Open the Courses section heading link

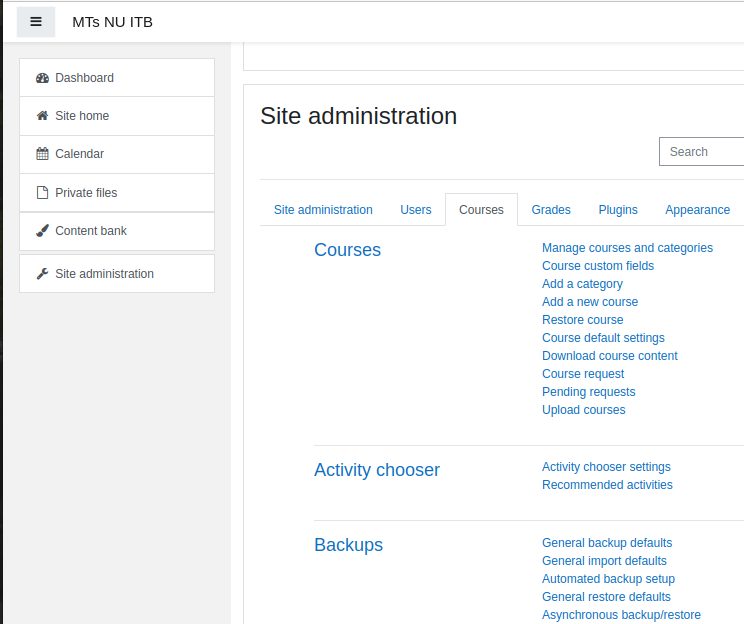point(347,250)
